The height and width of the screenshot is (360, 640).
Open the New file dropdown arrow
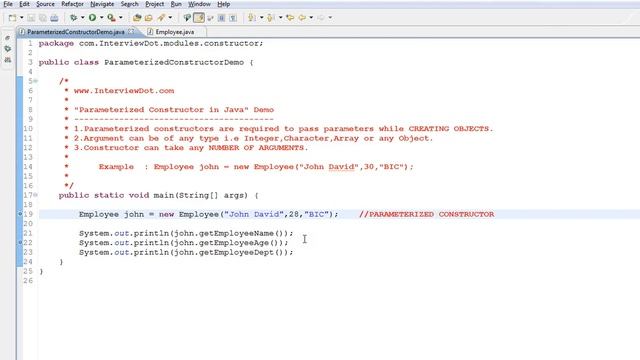tap(22, 18)
